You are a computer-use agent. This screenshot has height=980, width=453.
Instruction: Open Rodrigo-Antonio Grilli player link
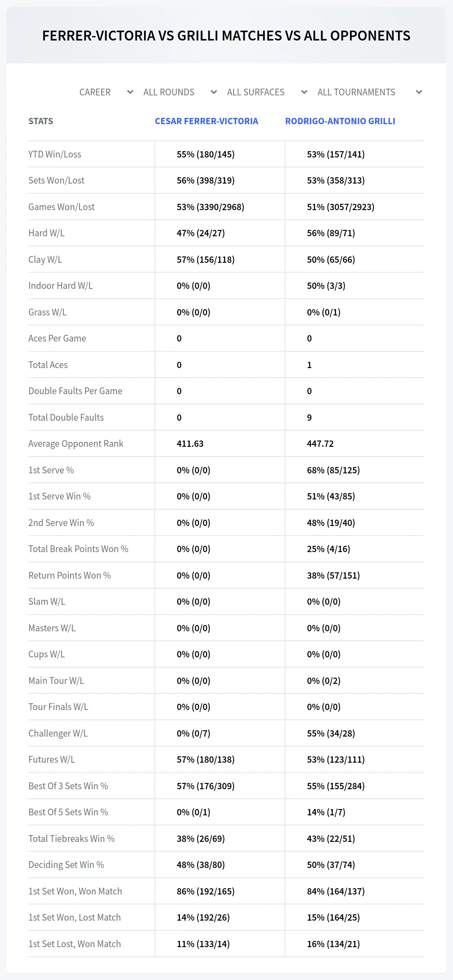pos(340,121)
